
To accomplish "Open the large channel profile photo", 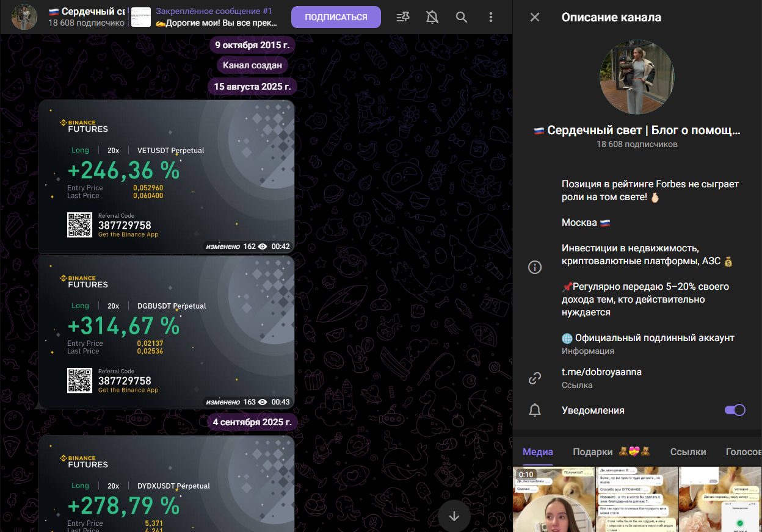I will coord(637,78).
